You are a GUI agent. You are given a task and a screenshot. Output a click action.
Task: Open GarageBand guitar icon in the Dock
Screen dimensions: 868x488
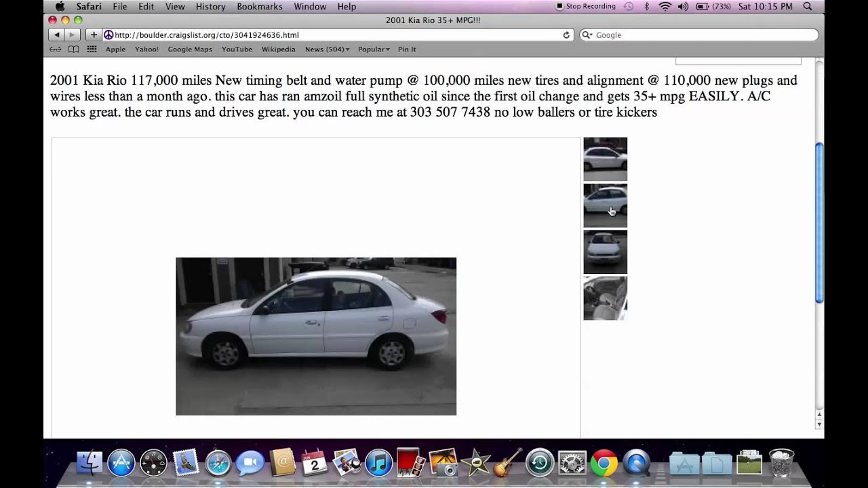[x=507, y=463]
